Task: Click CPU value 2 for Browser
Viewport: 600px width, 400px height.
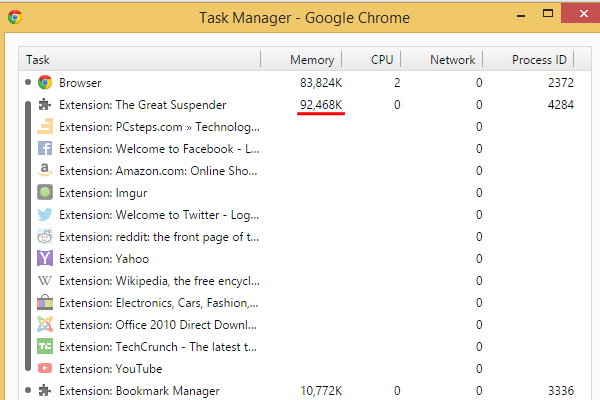Action: coord(397,83)
